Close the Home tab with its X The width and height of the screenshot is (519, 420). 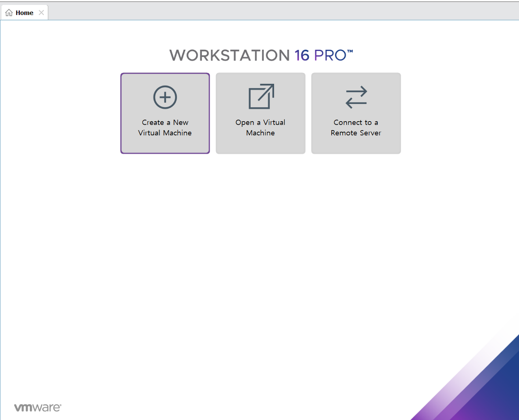pos(41,13)
